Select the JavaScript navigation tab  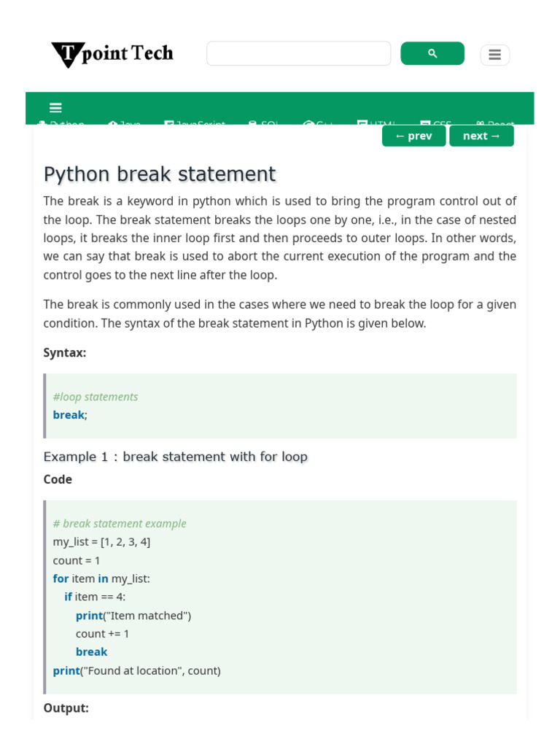pos(194,123)
